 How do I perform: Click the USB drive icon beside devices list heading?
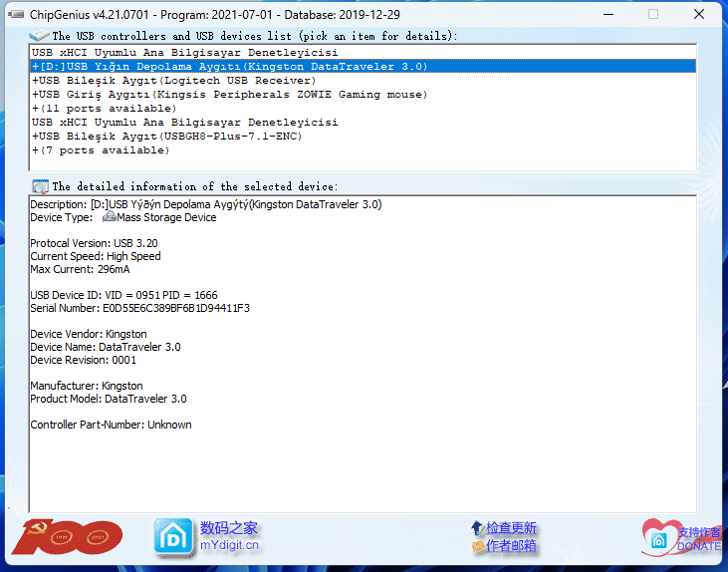click(x=39, y=35)
